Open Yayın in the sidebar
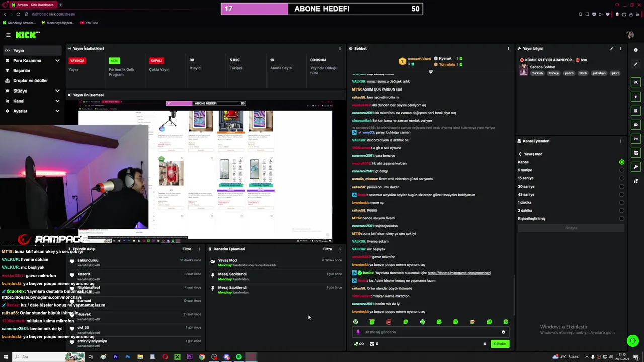Viewport: 644px width, 362px height. (x=32, y=51)
